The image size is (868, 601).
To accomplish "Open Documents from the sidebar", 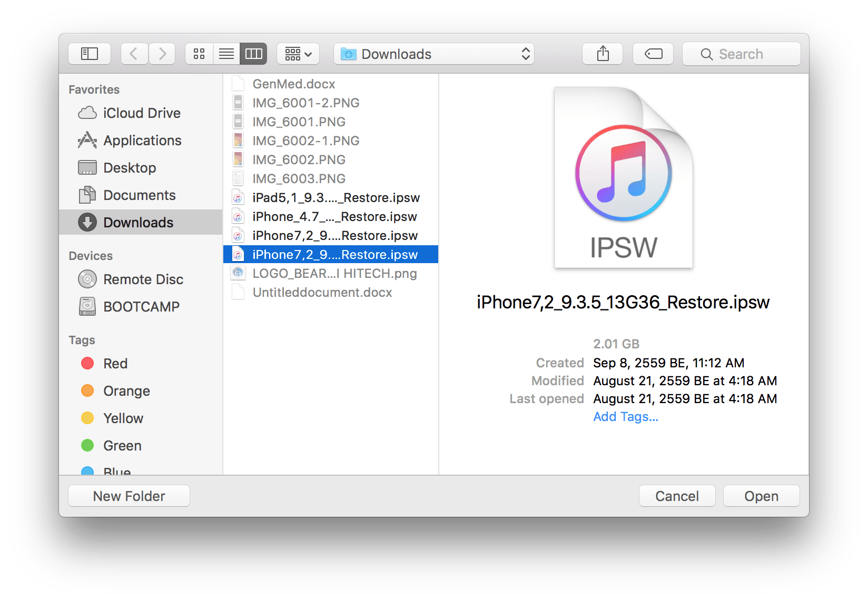I will pos(141,195).
